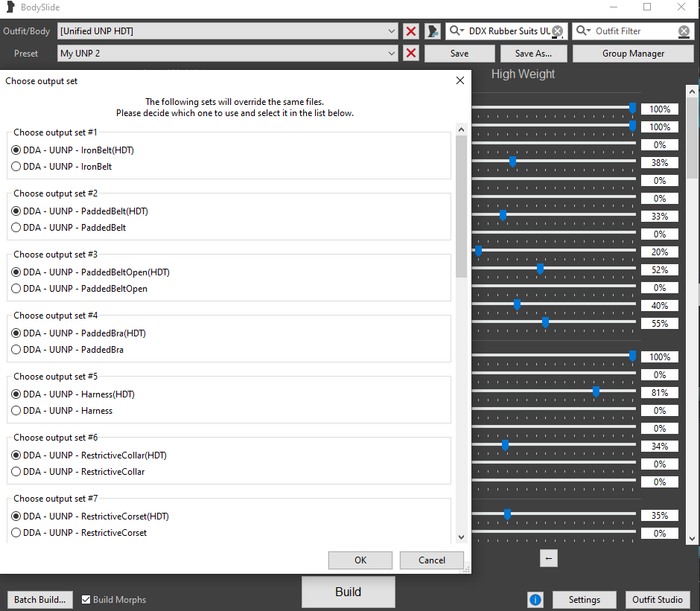Viewport: 700px width, 611px height.
Task: Delete the Unified UNP HDT outfit entry
Action: (411, 31)
